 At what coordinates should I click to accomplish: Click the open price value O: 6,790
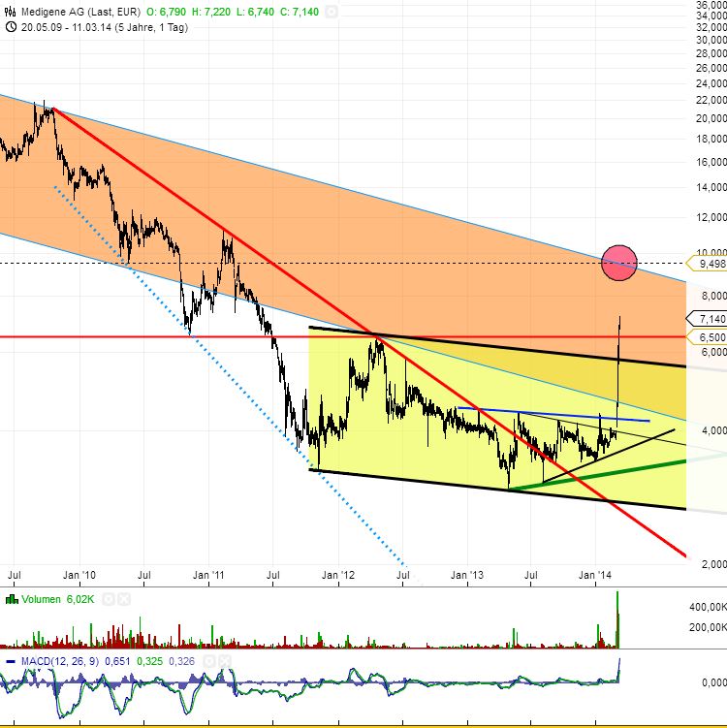166,12
